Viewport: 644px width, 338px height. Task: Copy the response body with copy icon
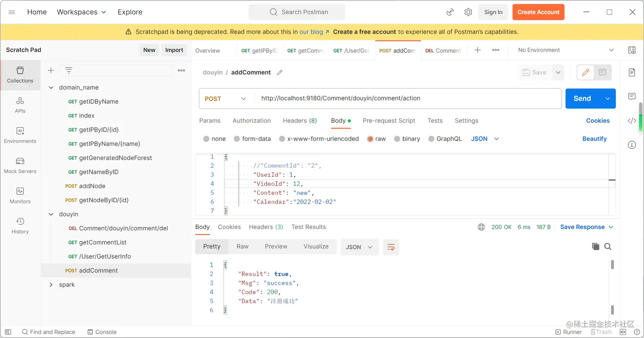point(595,246)
